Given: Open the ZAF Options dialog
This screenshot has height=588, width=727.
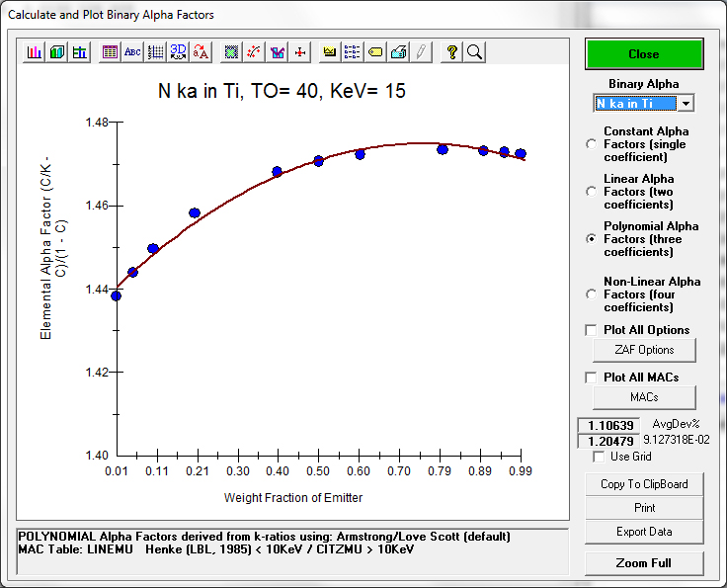Looking at the screenshot, I should tap(644, 350).
